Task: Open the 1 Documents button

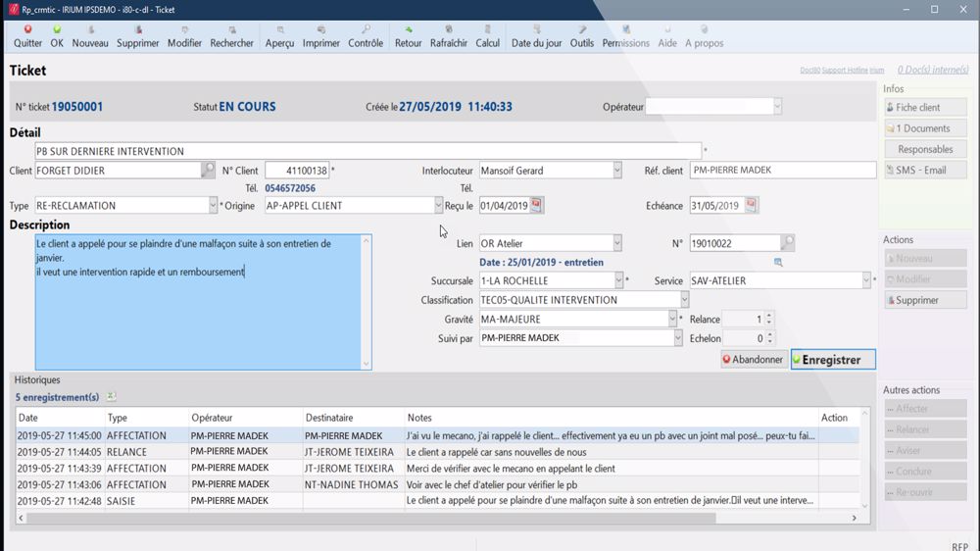Action: (926, 128)
